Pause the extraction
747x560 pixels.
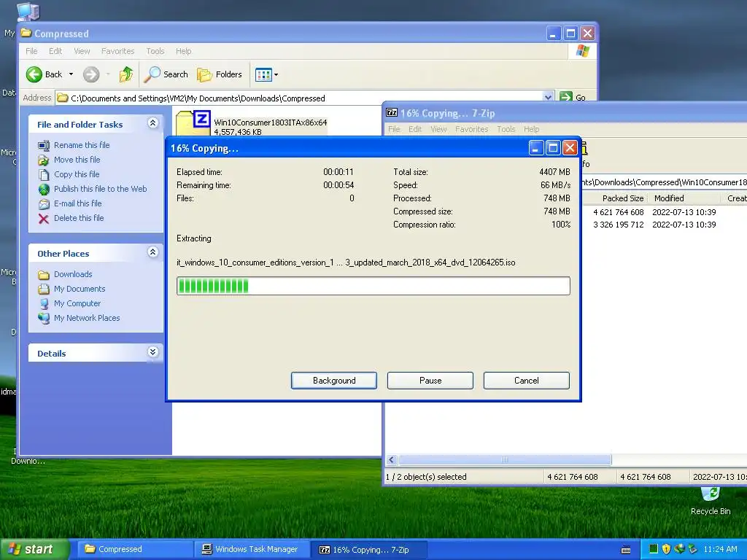click(430, 381)
